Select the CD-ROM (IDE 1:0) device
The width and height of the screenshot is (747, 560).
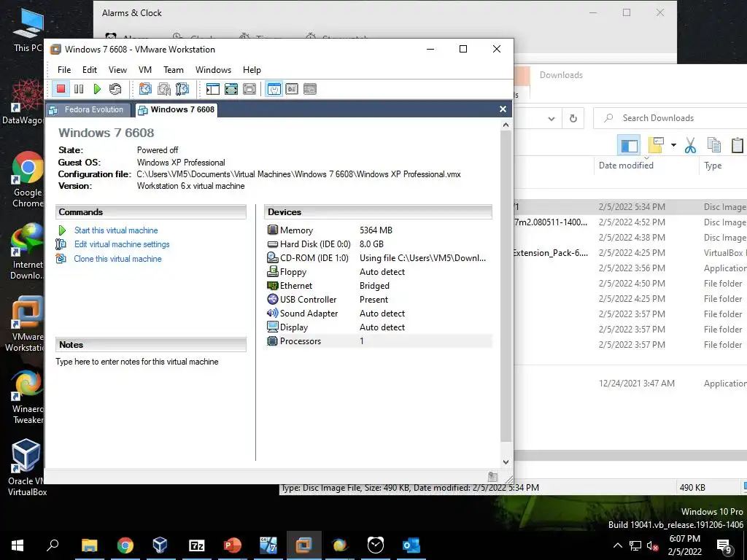click(x=379, y=258)
